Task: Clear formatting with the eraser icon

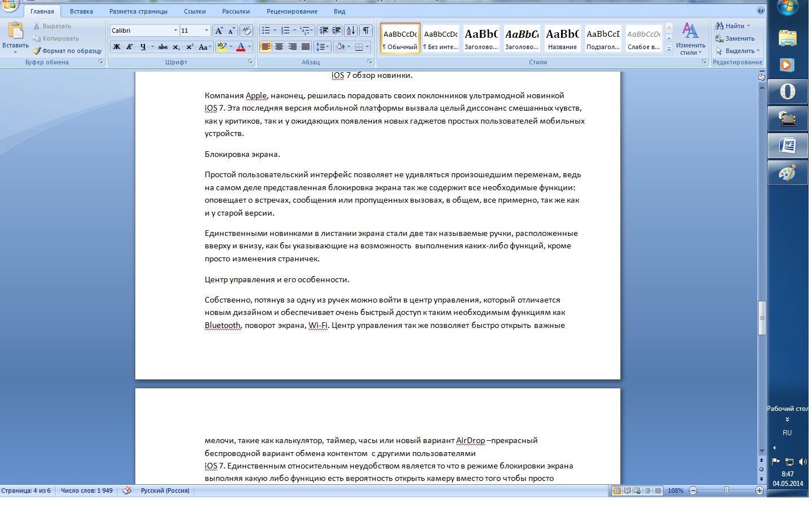Action: (x=246, y=30)
